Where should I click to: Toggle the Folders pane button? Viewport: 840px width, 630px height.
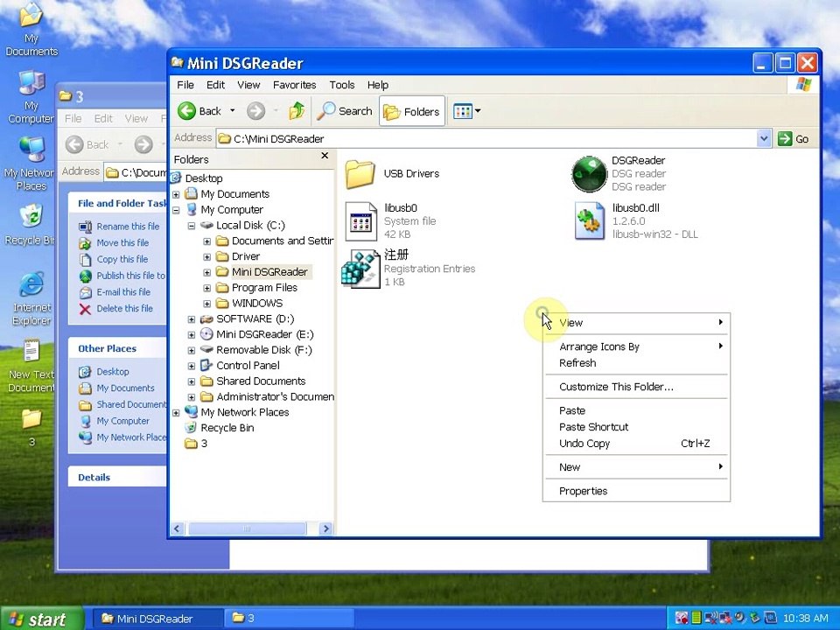(x=412, y=111)
